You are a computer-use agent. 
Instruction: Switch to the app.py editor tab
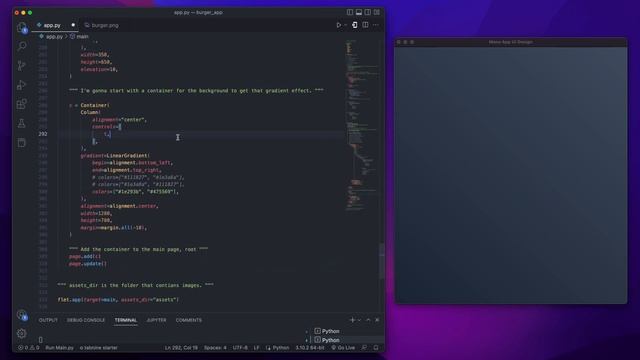(x=52, y=25)
